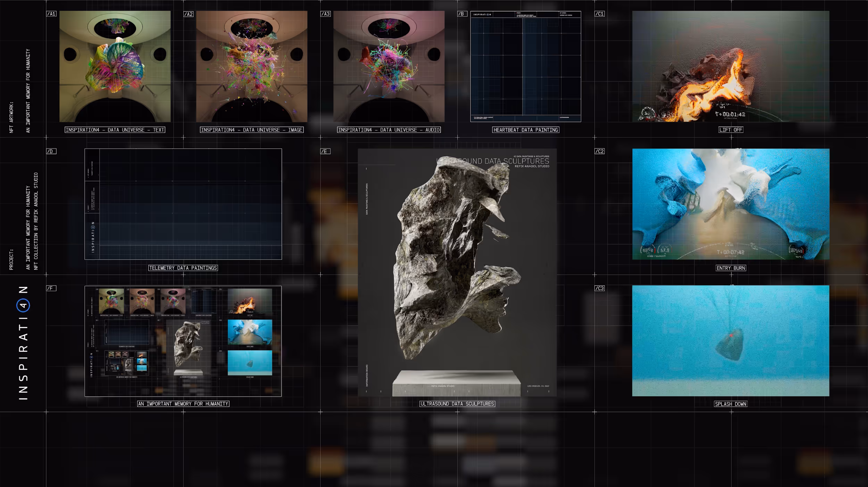Click the /B corner tag

[x=462, y=14]
